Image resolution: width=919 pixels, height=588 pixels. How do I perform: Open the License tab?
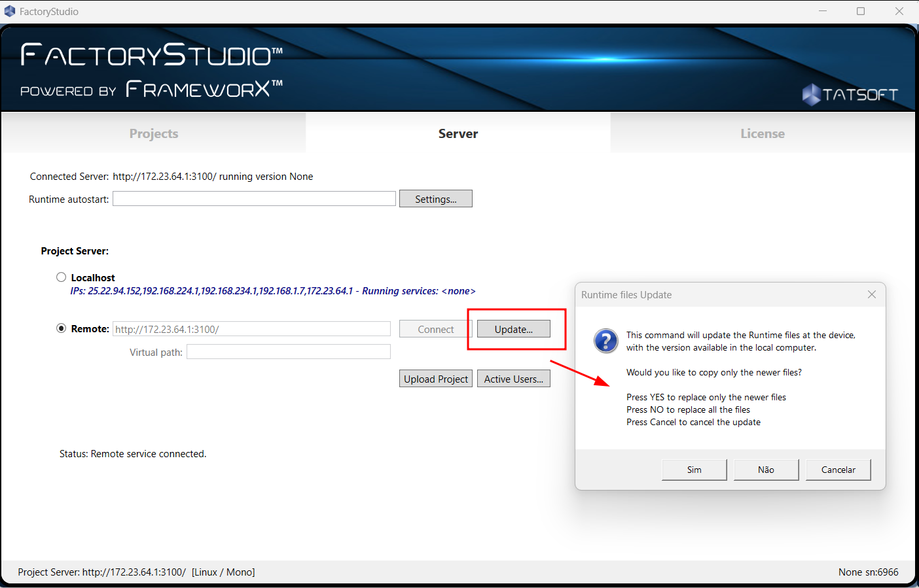click(763, 133)
